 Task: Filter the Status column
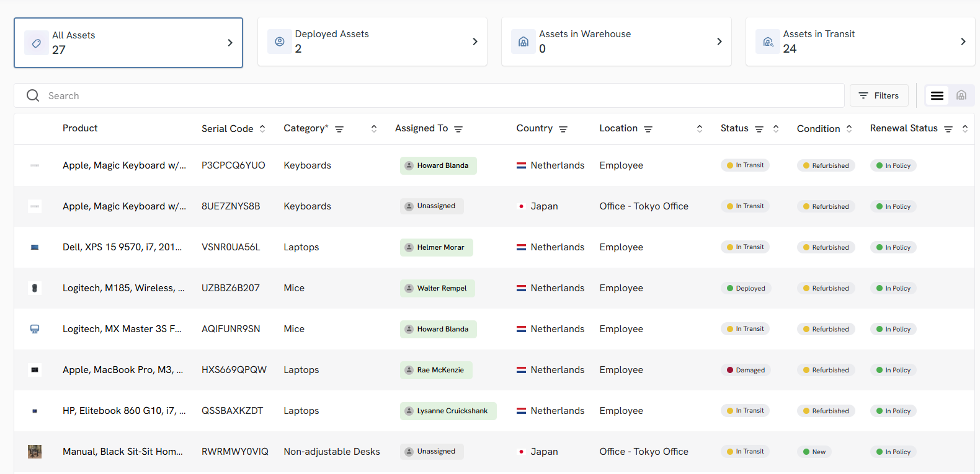coord(759,129)
